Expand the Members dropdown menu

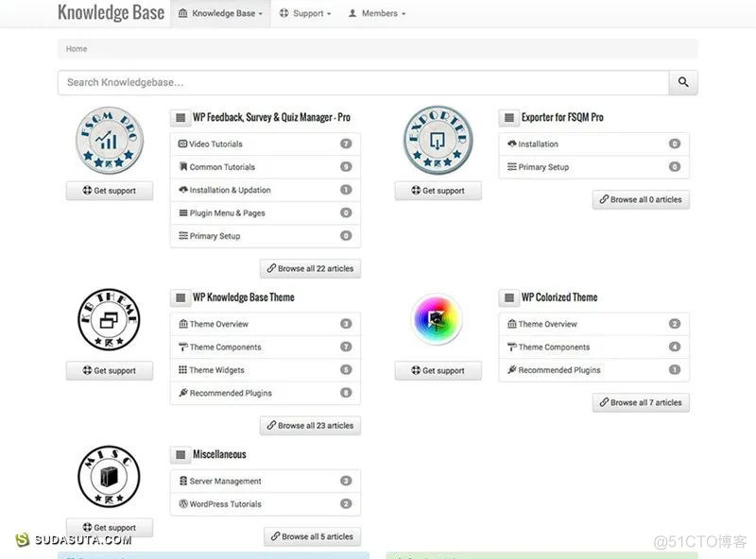tap(376, 14)
